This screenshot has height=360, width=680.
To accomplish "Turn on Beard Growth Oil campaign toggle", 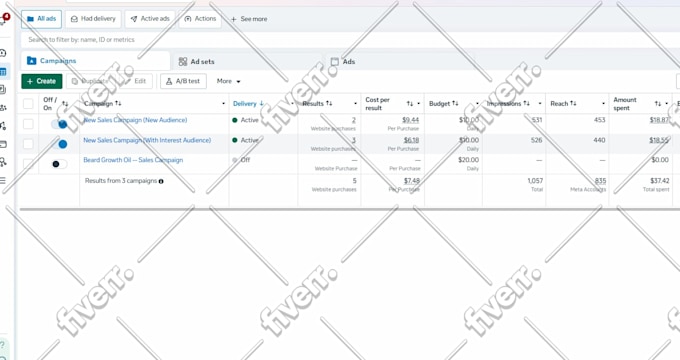I will [x=59, y=164].
